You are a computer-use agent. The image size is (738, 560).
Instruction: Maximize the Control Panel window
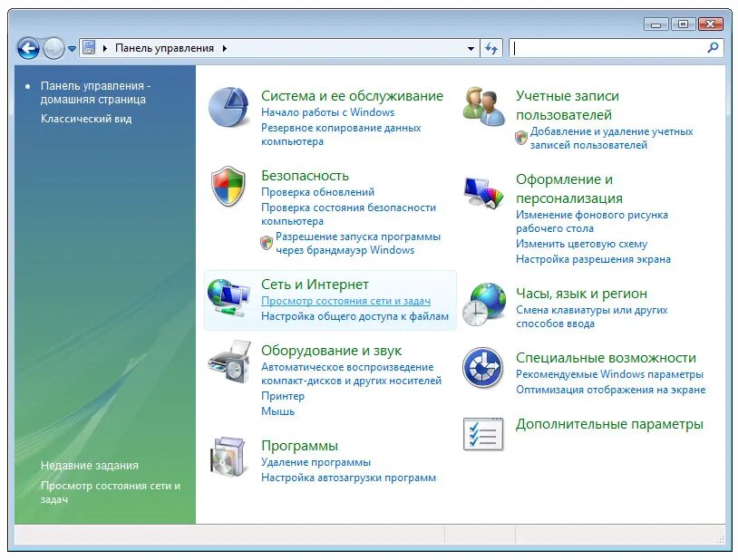tap(683, 24)
